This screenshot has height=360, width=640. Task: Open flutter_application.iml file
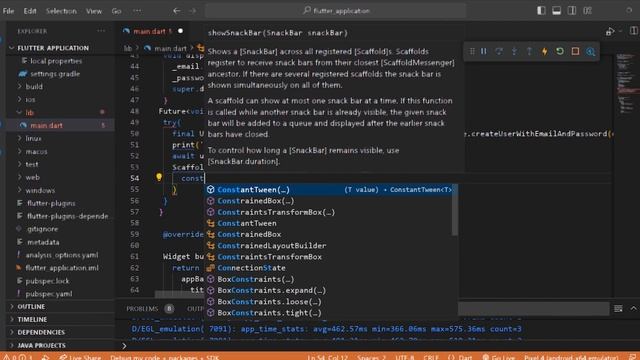(x=62, y=268)
